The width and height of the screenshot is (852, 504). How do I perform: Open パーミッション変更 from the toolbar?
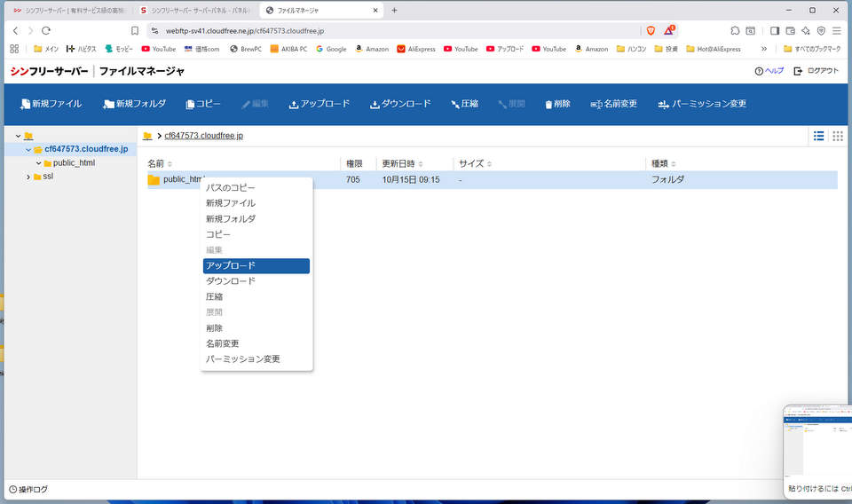pyautogui.click(x=701, y=104)
